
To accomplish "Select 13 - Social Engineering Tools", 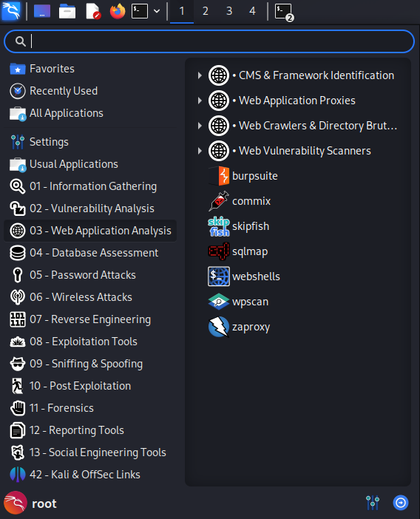I will 90,452.
